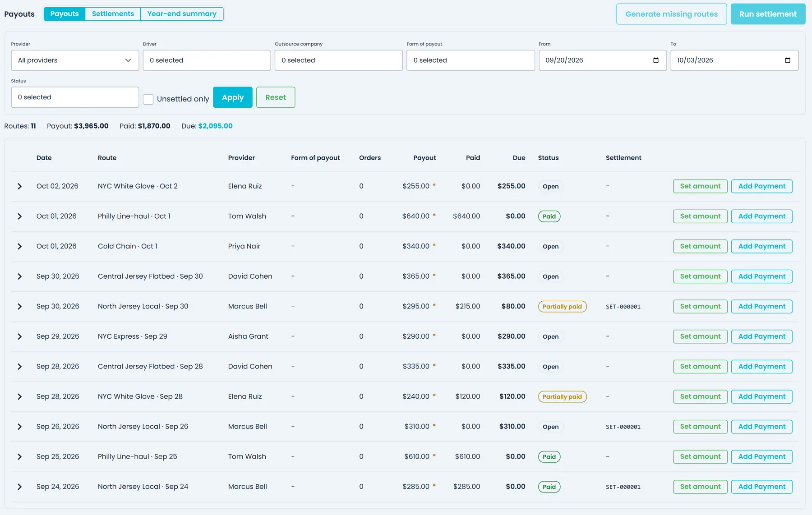Open the From date calendar picker icon
This screenshot has height=515, width=812.
coord(655,60)
